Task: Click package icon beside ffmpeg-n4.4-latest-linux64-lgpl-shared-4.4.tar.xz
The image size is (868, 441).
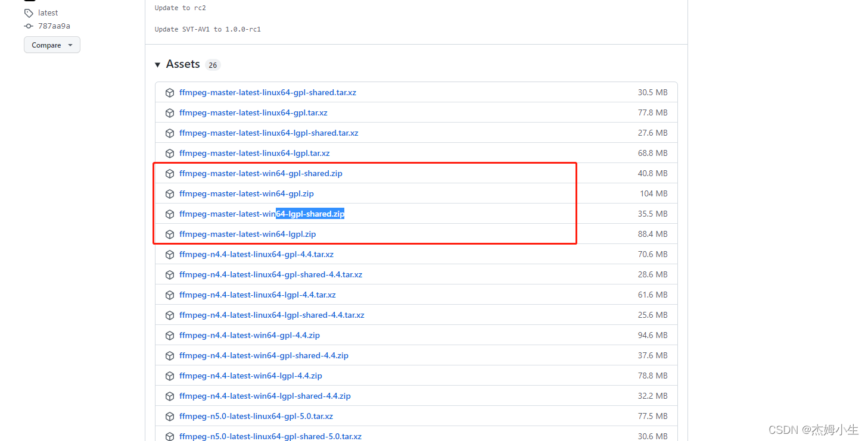Action: tap(170, 315)
